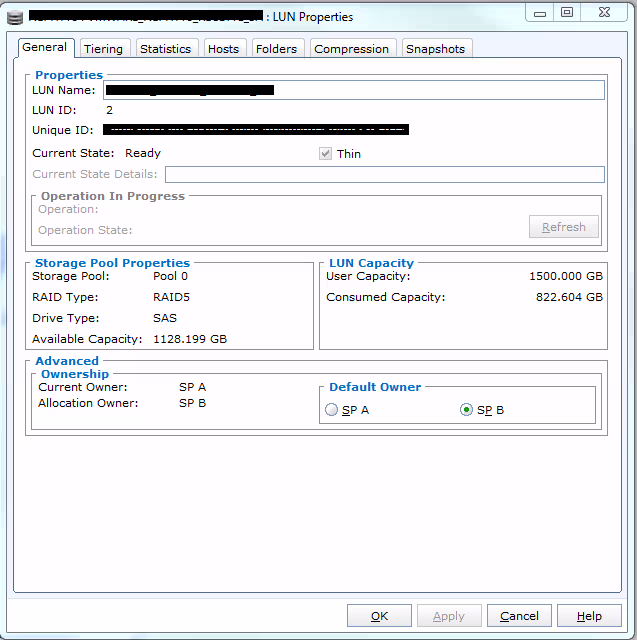Screen dimensions: 637x640
Task: Show the Snapshots tab
Action: pyautogui.click(x=435, y=49)
